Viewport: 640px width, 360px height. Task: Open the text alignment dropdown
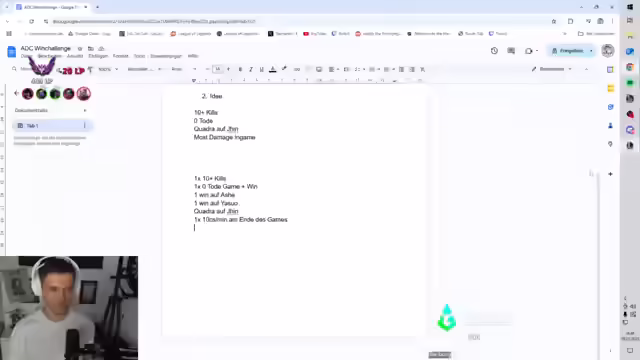[334, 69]
